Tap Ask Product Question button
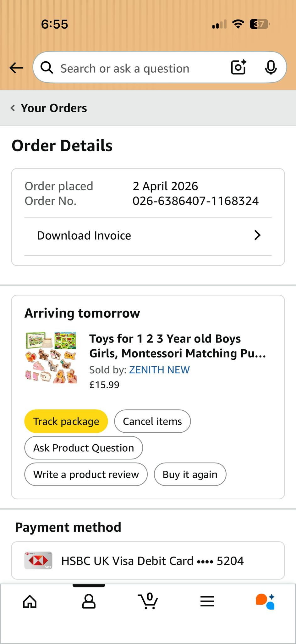Screen dimensions: 296x644 coord(84,448)
